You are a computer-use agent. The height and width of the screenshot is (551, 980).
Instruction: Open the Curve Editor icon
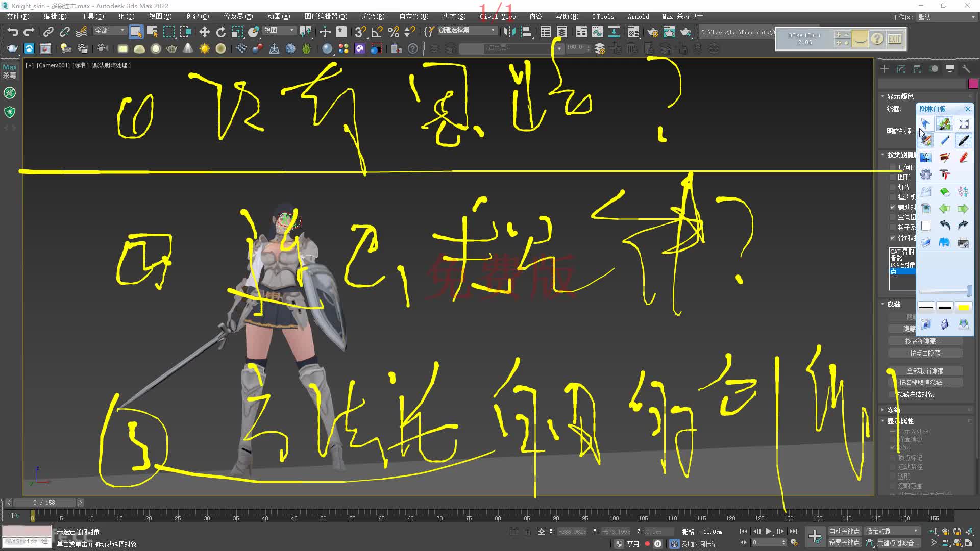pyautogui.click(x=598, y=32)
